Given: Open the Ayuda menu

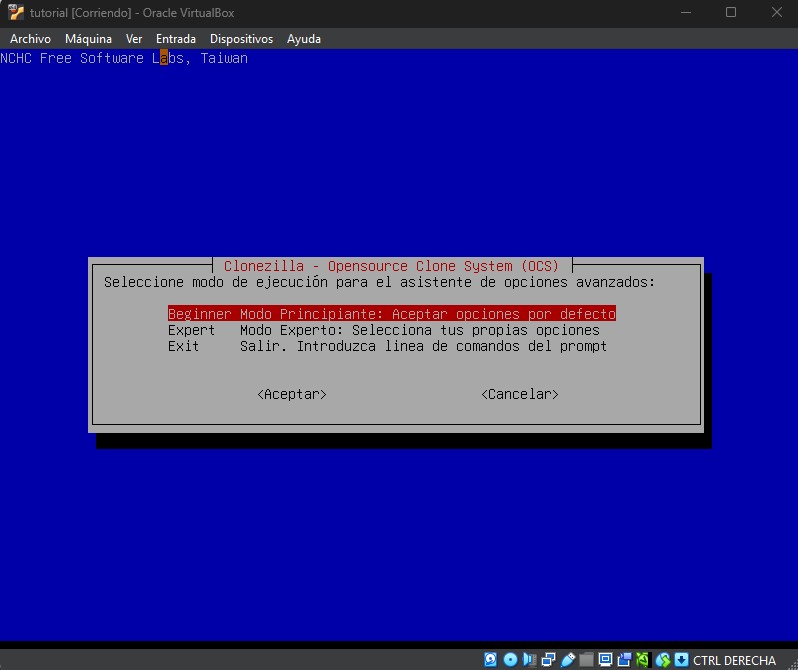Looking at the screenshot, I should coord(304,39).
